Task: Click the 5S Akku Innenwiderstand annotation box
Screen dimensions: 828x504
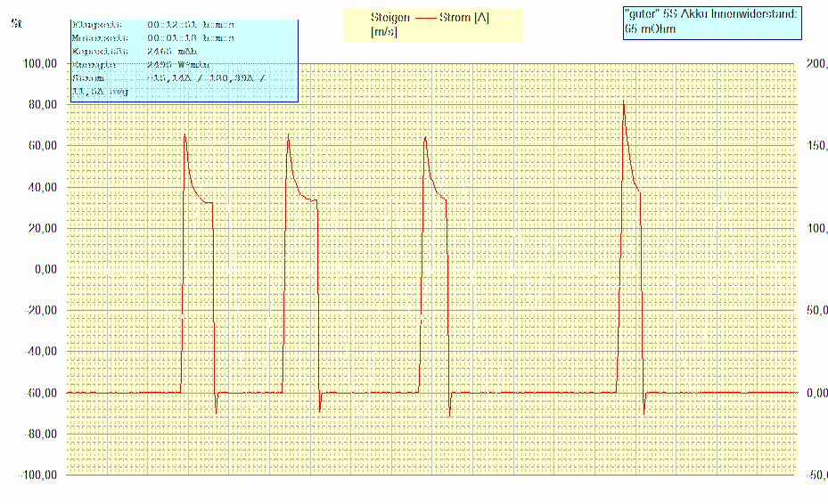Action: pyautogui.click(x=712, y=21)
